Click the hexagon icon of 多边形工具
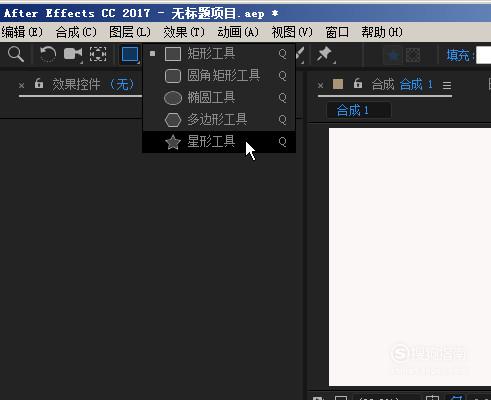Screen dimensions: 491x400 point(173,120)
